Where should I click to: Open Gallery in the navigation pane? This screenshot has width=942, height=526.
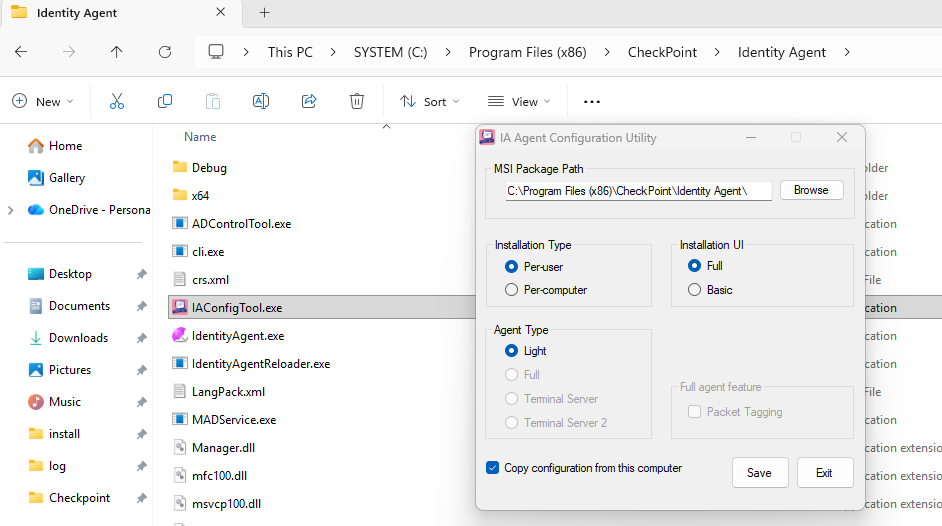56,178
